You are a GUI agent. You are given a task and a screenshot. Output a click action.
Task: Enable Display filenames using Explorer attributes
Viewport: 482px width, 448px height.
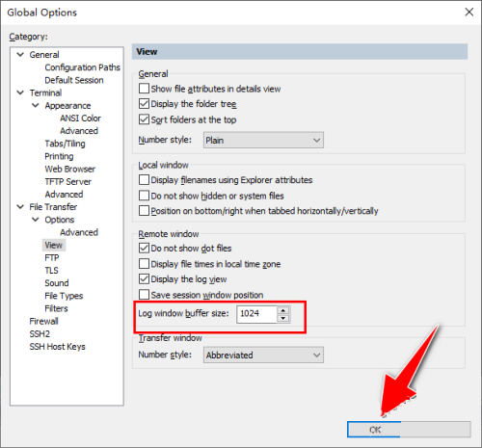(x=144, y=179)
